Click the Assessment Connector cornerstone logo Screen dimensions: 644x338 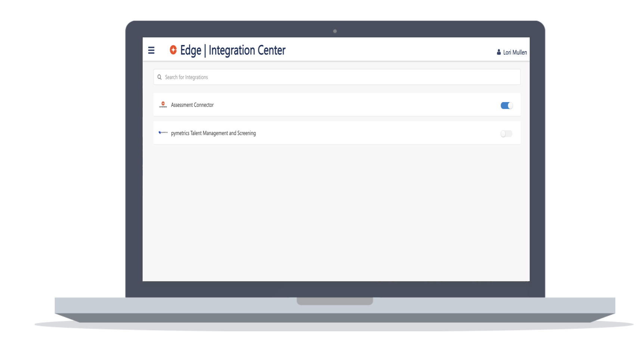(163, 104)
